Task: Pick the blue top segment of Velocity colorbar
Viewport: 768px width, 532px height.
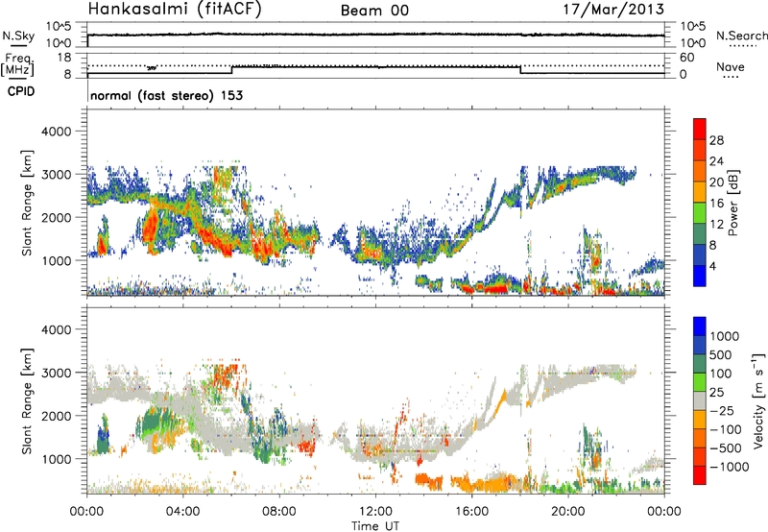Action: [700, 326]
